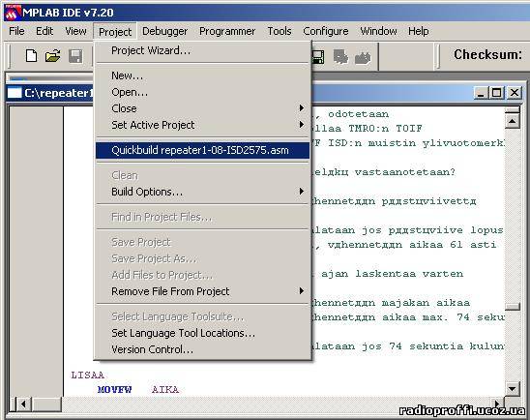Image resolution: width=530 pixels, height=420 pixels.
Task: Choose Set Language Tool Locations...
Action: pos(202,334)
